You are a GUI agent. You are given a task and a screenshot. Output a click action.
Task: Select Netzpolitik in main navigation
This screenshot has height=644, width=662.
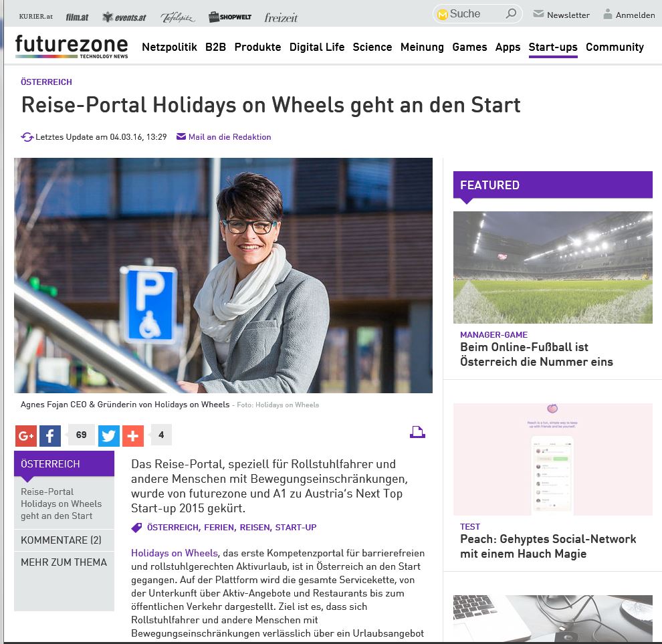(x=169, y=47)
